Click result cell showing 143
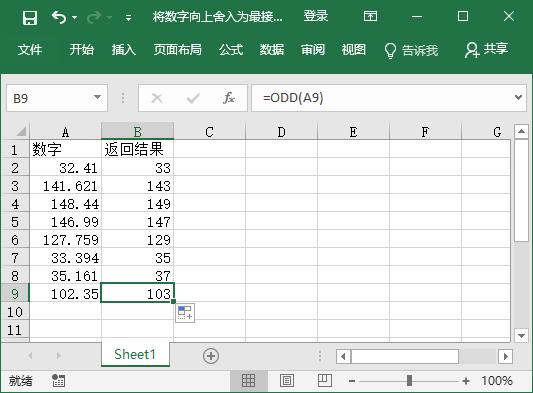 (137, 185)
